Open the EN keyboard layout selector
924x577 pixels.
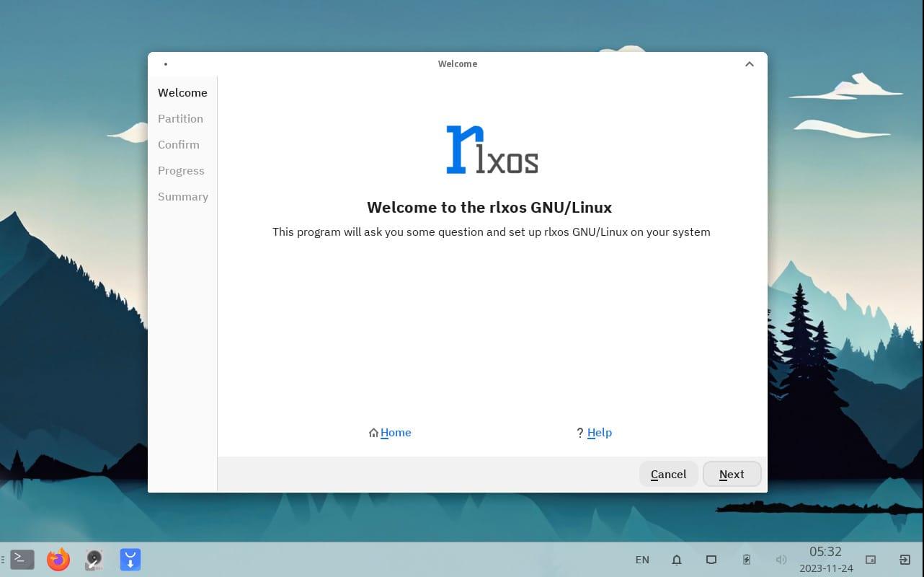(642, 560)
